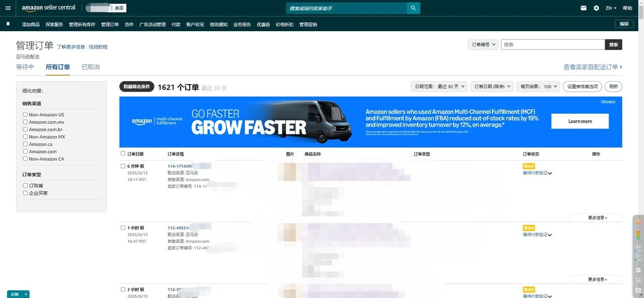Screen dimensions: 644x298
Task: Open the 日期范围 最近 30 天 dropdown
Action: click(x=439, y=86)
